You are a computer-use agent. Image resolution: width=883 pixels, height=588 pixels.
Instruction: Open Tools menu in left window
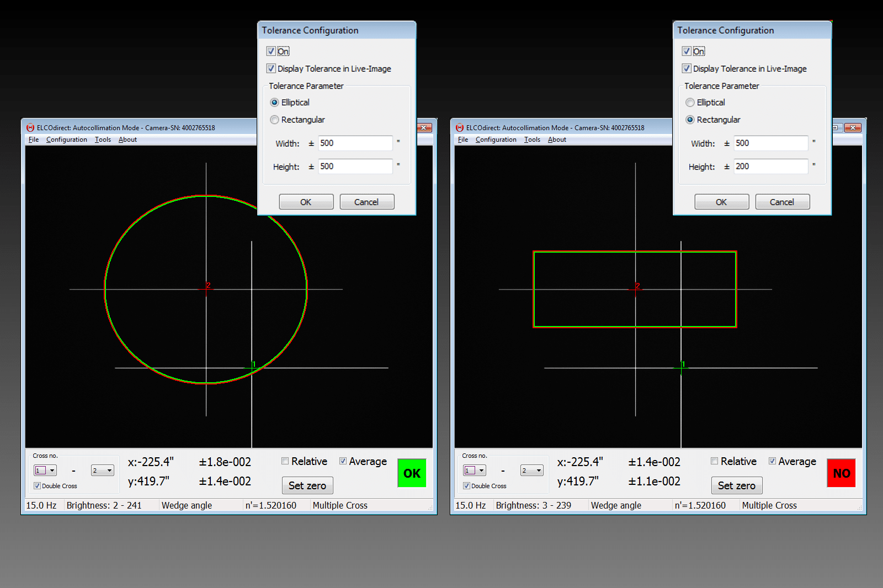click(103, 140)
